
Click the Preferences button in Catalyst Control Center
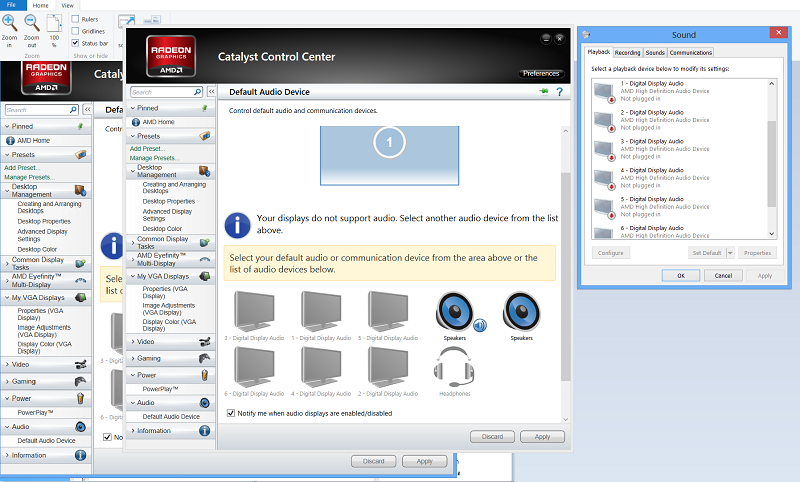pyautogui.click(x=541, y=73)
